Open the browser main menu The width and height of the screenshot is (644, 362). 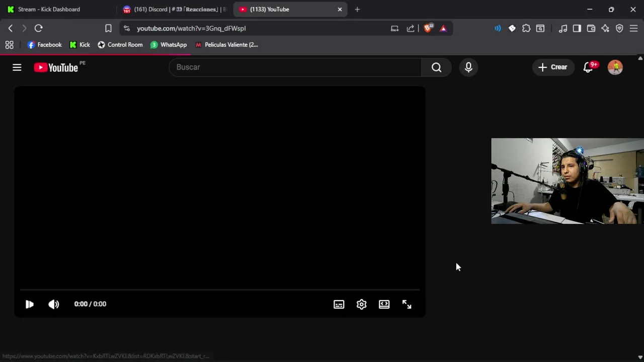pos(633,28)
